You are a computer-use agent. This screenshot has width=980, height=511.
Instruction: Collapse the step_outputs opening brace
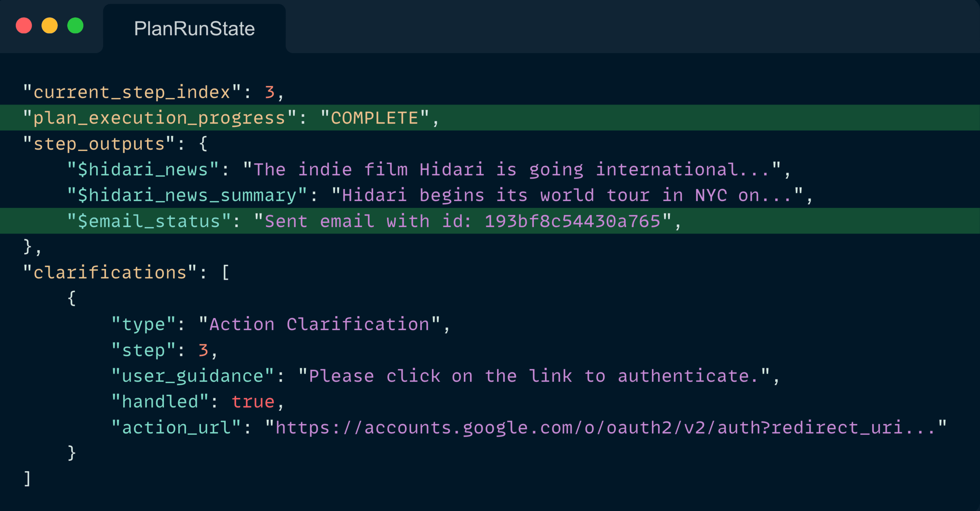coord(204,144)
